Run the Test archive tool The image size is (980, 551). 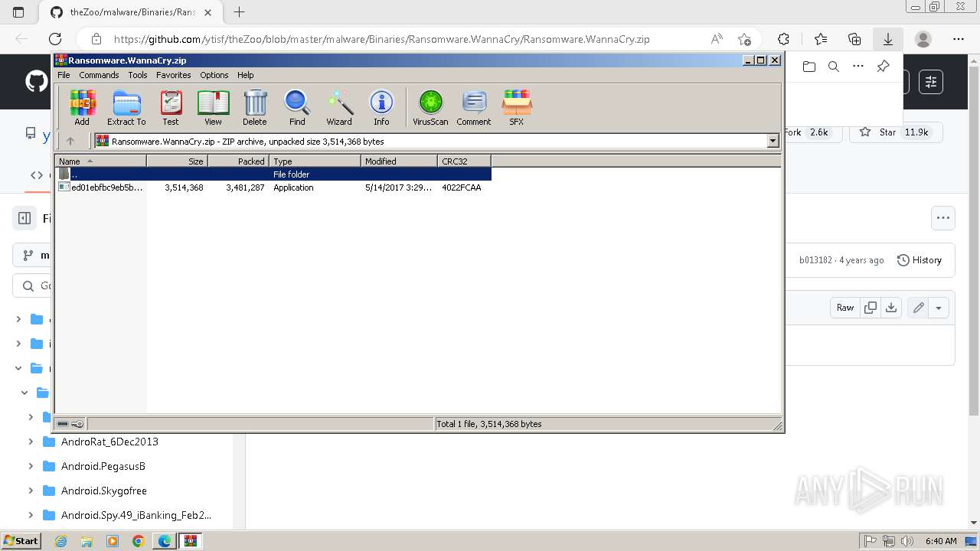[171, 107]
